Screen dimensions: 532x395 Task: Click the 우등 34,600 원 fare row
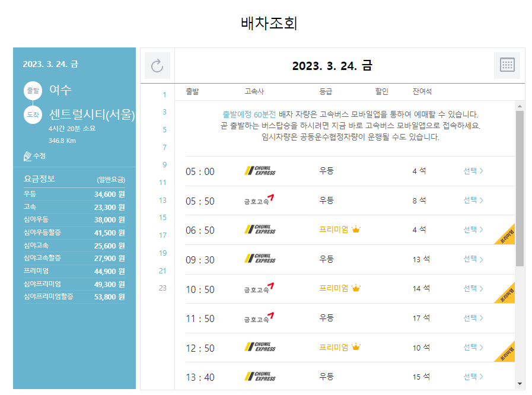[x=74, y=194]
